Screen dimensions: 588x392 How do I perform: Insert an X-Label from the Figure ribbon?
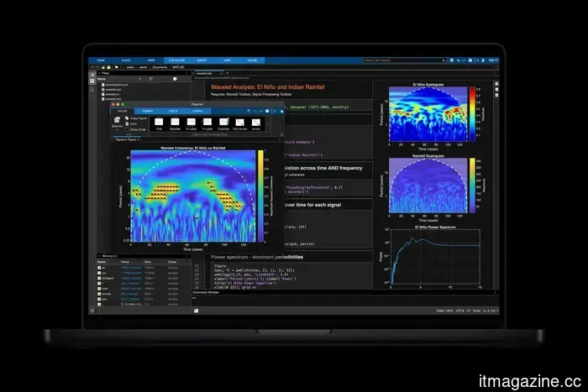coord(190,123)
